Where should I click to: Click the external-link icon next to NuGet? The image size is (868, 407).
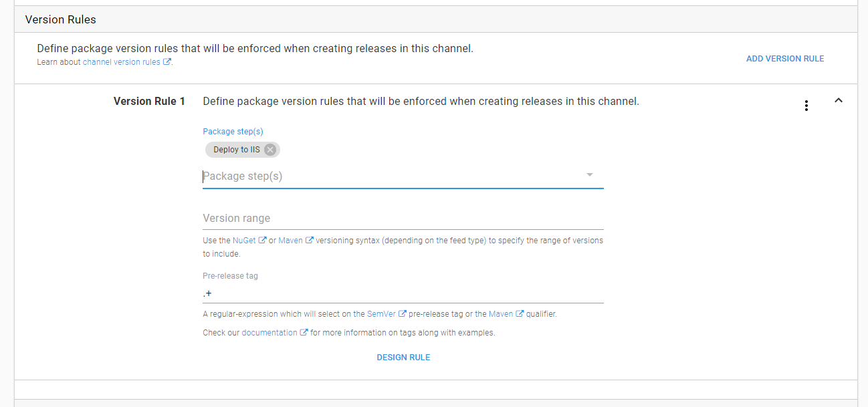click(x=263, y=241)
